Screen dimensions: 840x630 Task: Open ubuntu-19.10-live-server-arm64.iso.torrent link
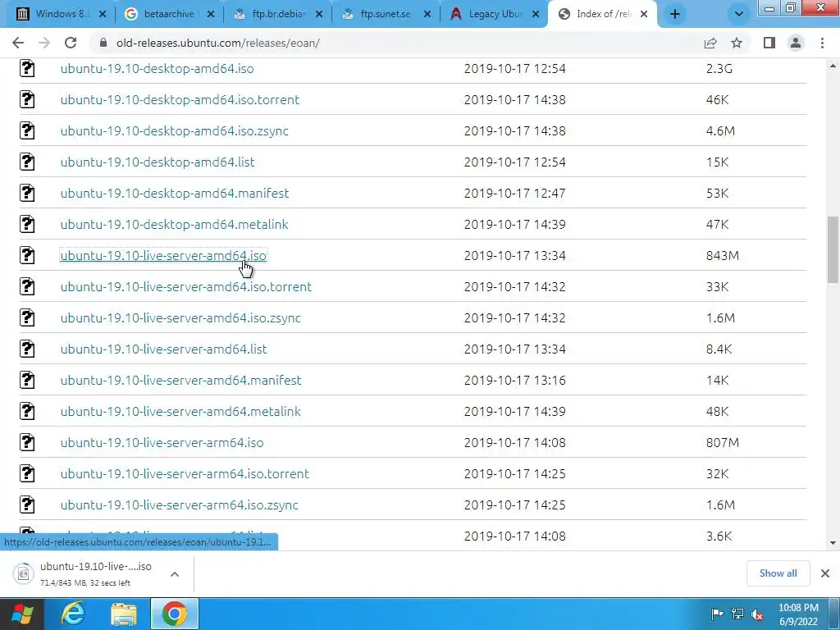click(x=185, y=473)
